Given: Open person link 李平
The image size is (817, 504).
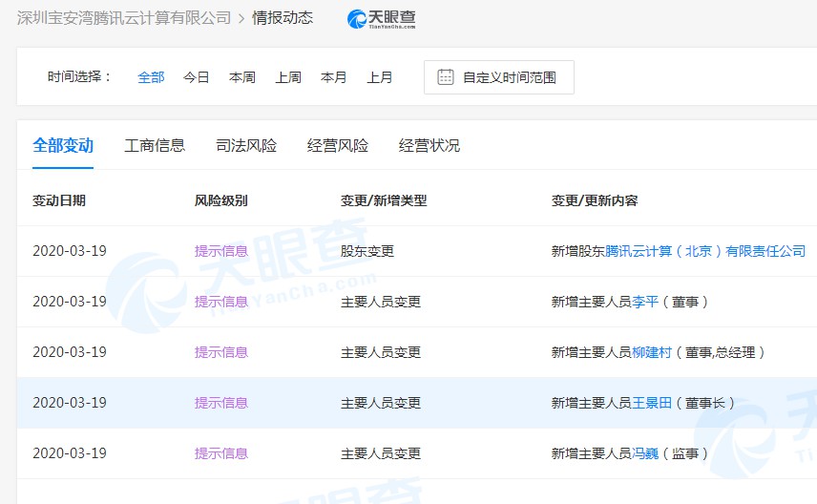Looking at the screenshot, I should (645, 302).
